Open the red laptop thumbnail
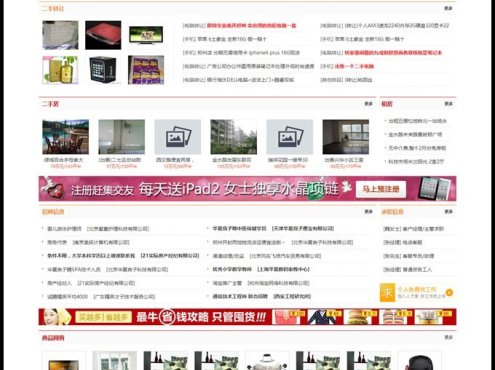This screenshot has height=370, width=495. [103, 35]
